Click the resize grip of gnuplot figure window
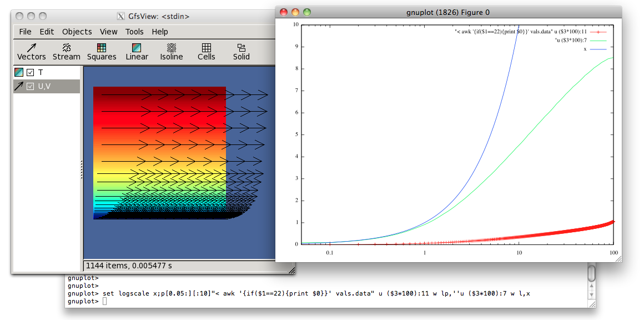 click(618, 258)
